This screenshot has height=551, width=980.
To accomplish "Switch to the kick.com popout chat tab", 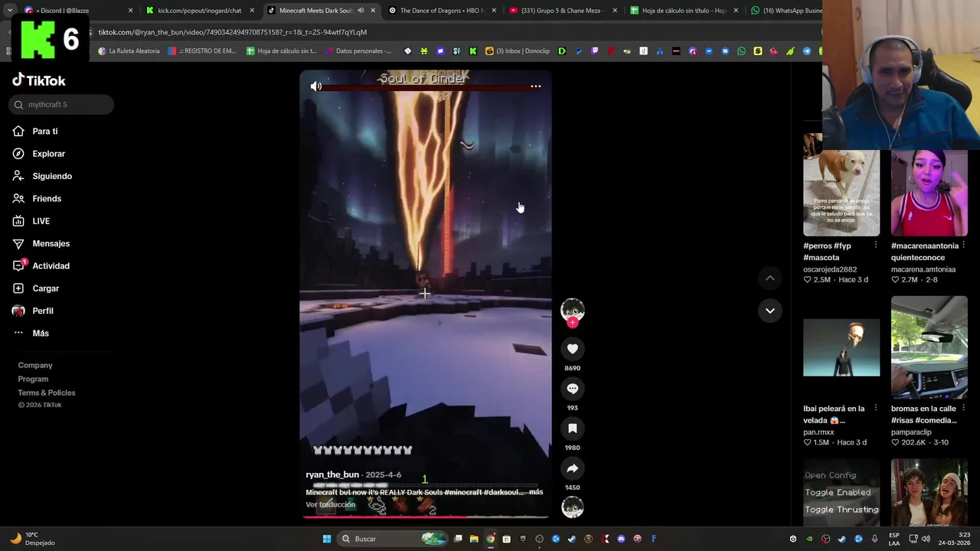I will (199, 11).
